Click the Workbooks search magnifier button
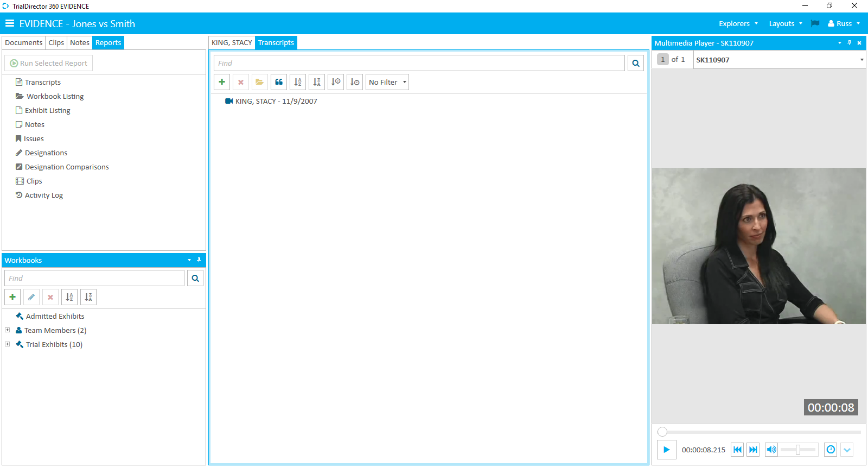Viewport: 868px width, 467px height. 195,278
